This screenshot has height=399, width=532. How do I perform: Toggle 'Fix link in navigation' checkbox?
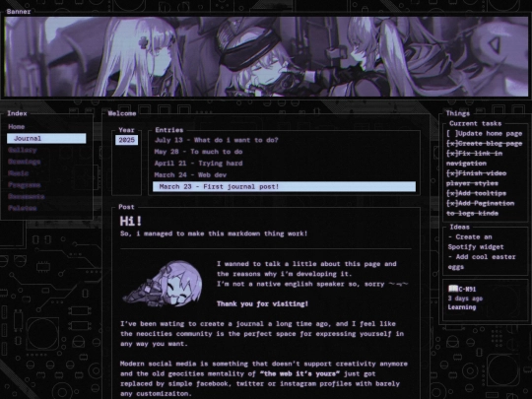coord(452,154)
